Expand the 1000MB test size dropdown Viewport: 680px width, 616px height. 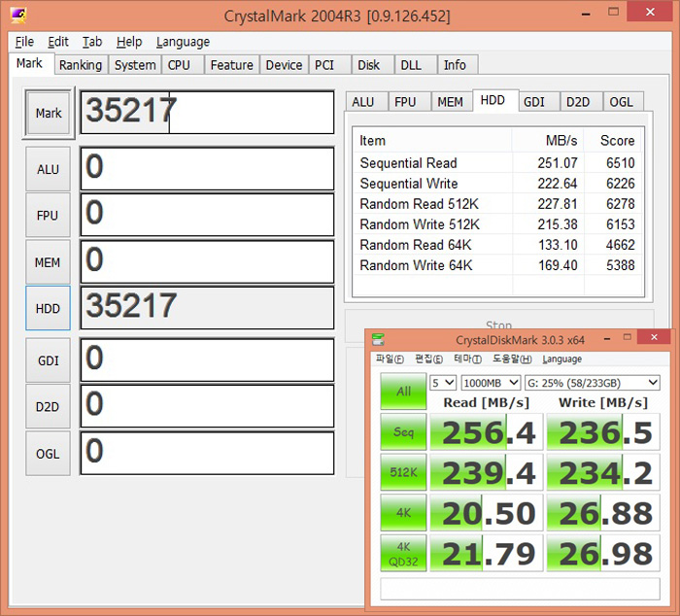coord(490,383)
